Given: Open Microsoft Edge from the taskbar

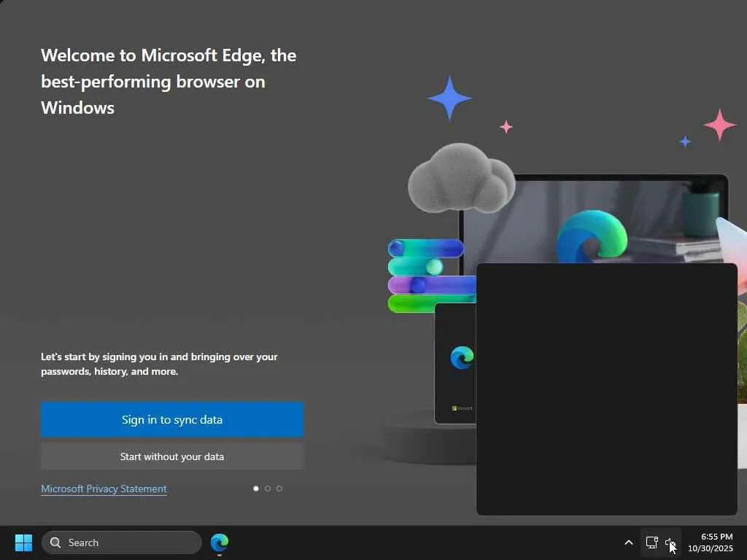Looking at the screenshot, I should (220, 542).
